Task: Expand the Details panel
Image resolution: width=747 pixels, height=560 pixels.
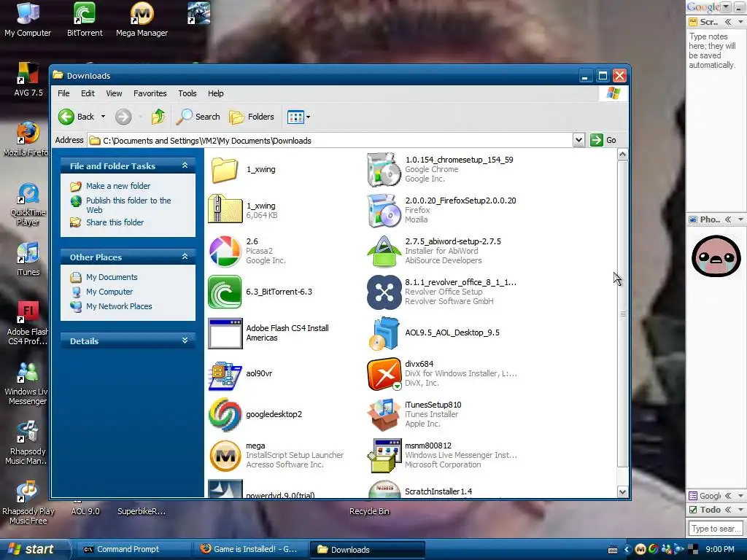Action: 185,341
